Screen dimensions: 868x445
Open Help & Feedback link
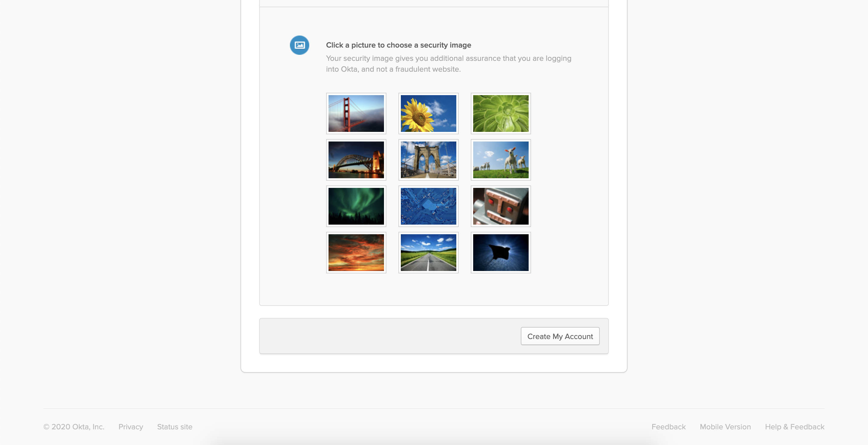(x=794, y=427)
